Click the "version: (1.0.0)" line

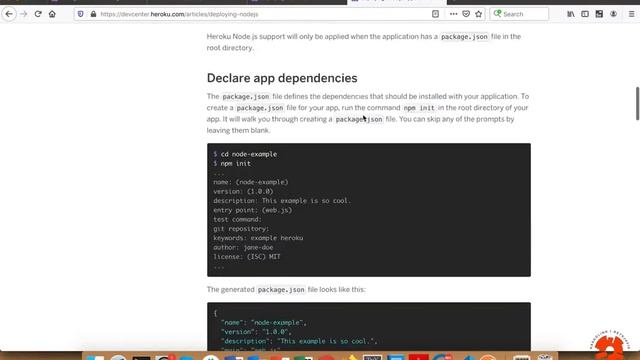[x=243, y=191]
